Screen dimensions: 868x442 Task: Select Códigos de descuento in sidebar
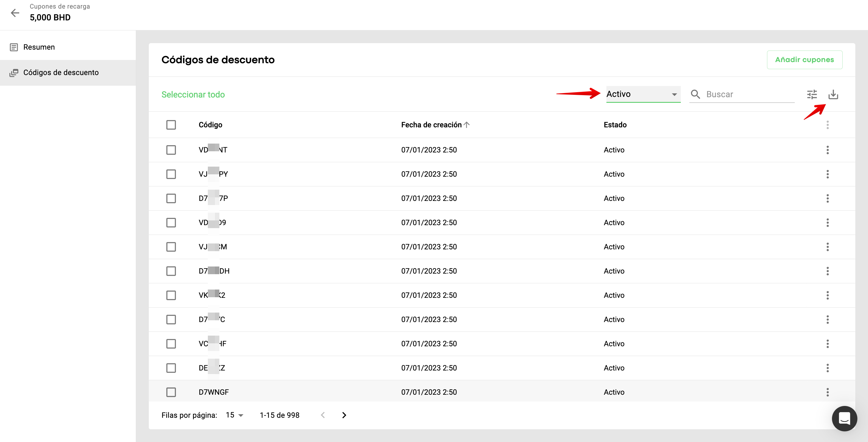tap(61, 72)
